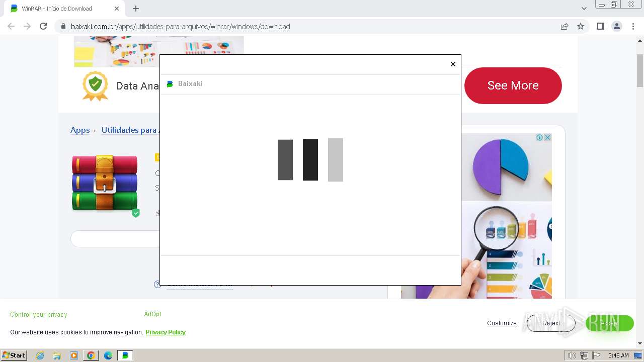Click the help question mark icon
The width and height of the screenshot is (644, 362).
[157, 285]
